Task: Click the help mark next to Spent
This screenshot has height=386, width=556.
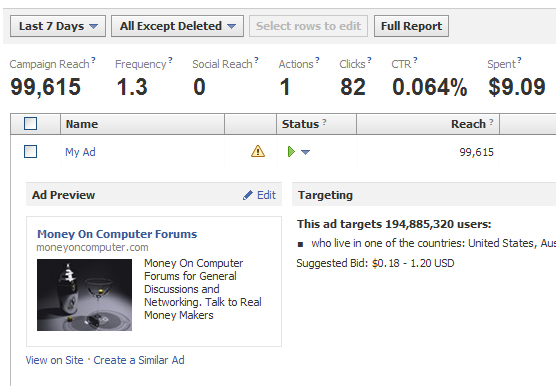Action: (519, 60)
